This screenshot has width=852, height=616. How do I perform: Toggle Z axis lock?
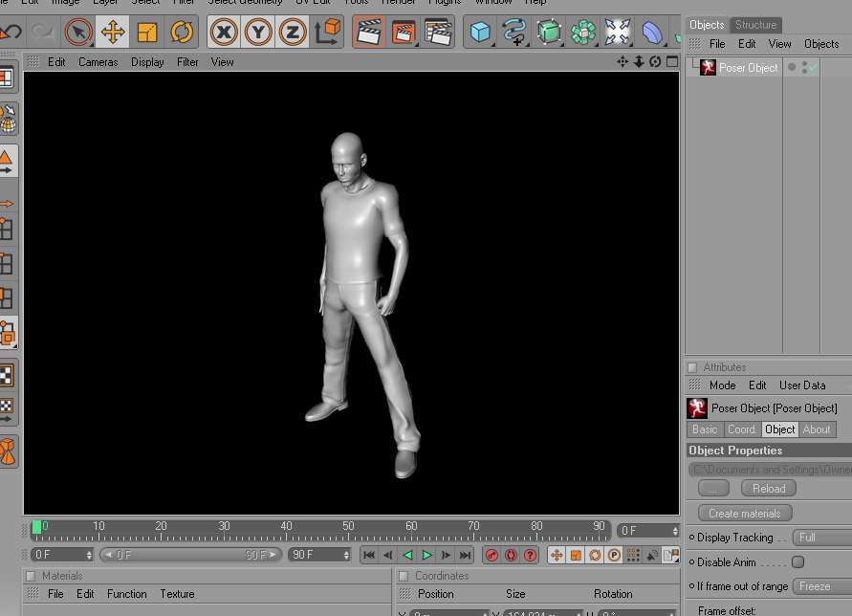pos(293,33)
